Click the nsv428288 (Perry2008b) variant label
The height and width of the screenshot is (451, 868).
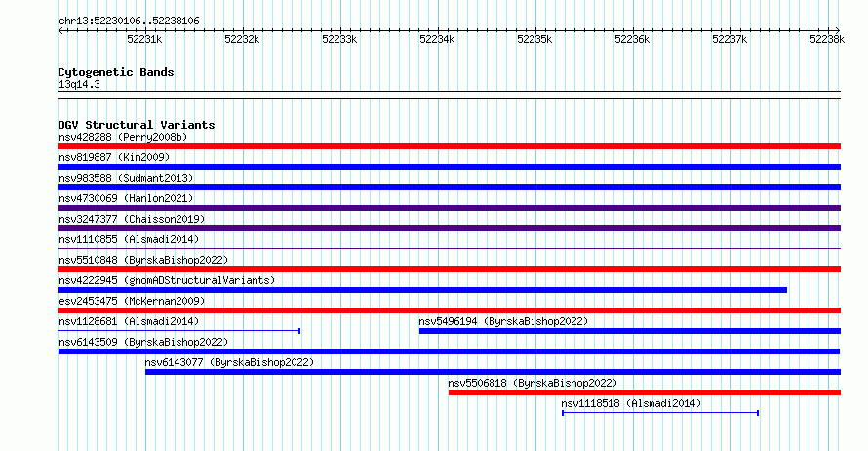pyautogui.click(x=123, y=137)
